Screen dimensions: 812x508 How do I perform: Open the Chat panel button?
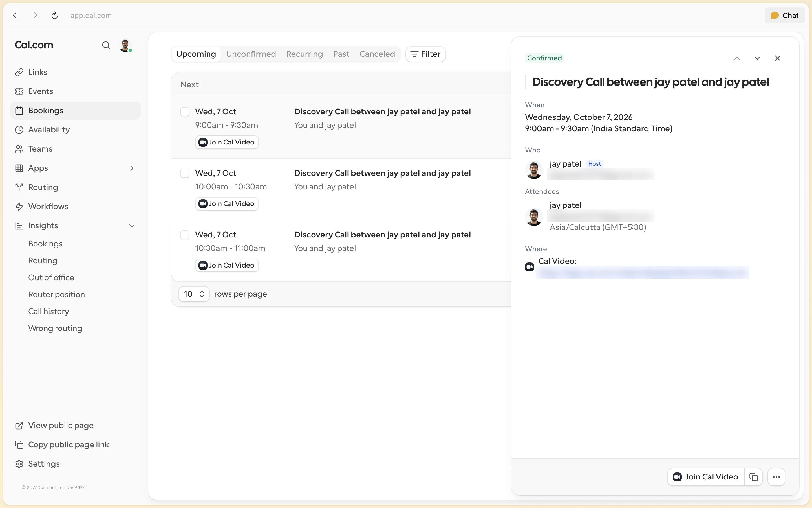784,16
